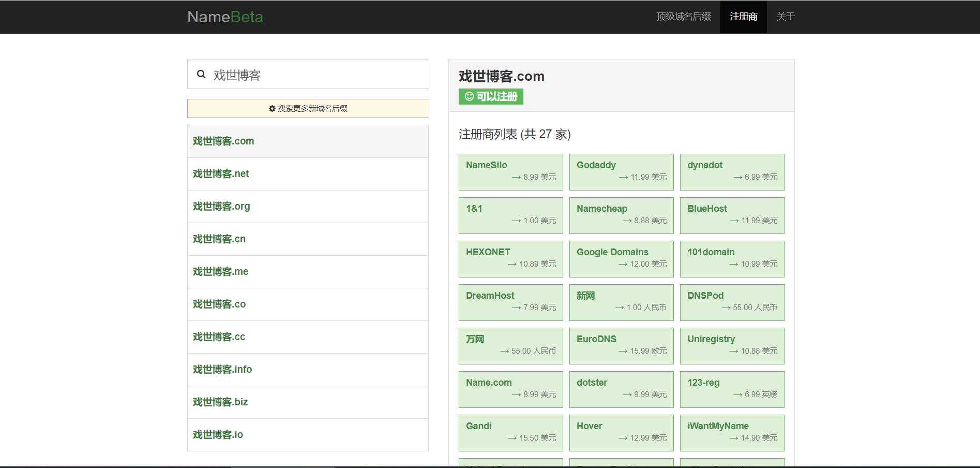Open the Gandi registrar card
The width and height of the screenshot is (980, 468).
[511, 433]
